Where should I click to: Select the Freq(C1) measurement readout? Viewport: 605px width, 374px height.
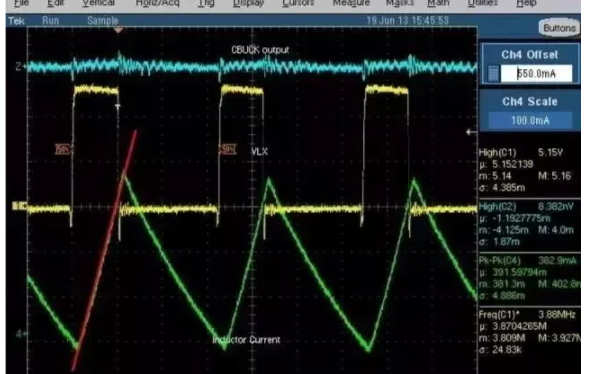pos(529,332)
